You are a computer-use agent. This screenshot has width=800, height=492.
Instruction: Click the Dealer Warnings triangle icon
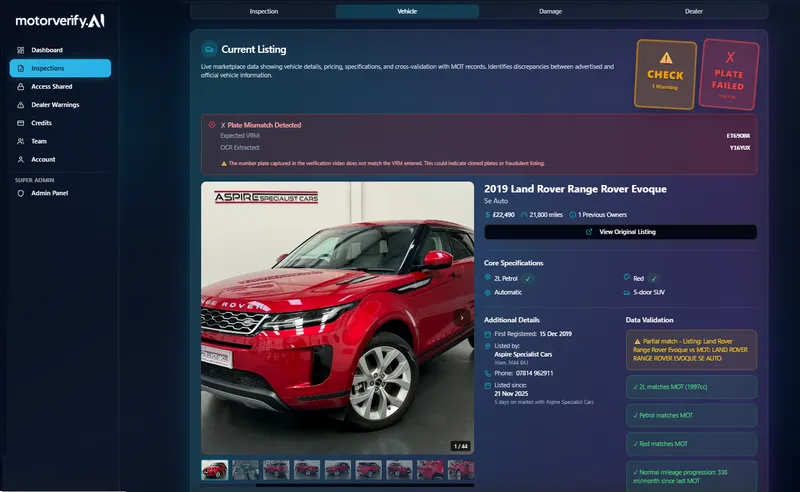point(20,105)
